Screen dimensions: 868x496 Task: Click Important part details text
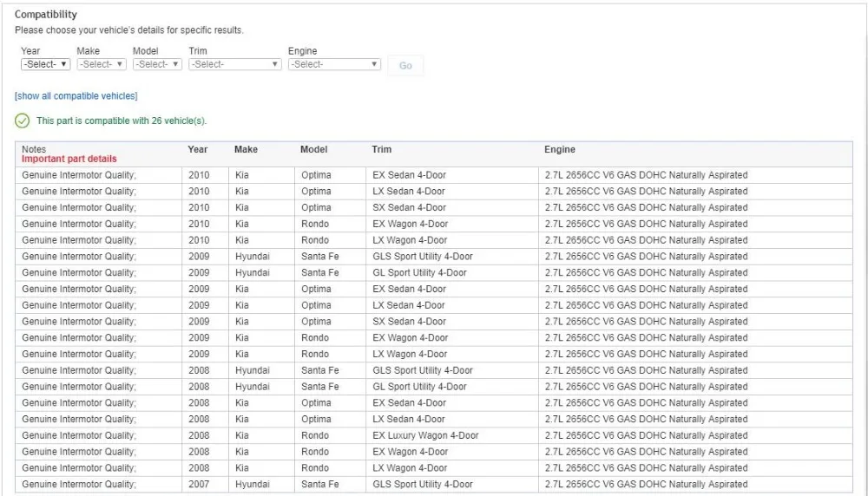coord(69,159)
